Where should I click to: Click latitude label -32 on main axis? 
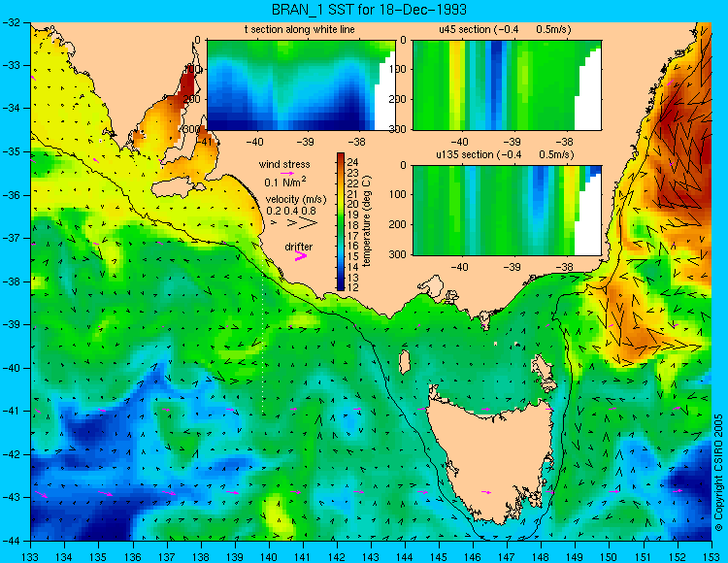point(13,21)
